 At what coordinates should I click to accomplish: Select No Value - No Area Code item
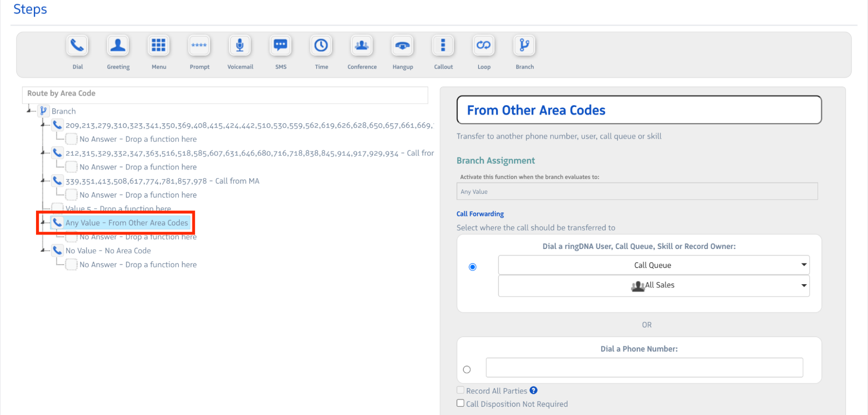pos(108,251)
